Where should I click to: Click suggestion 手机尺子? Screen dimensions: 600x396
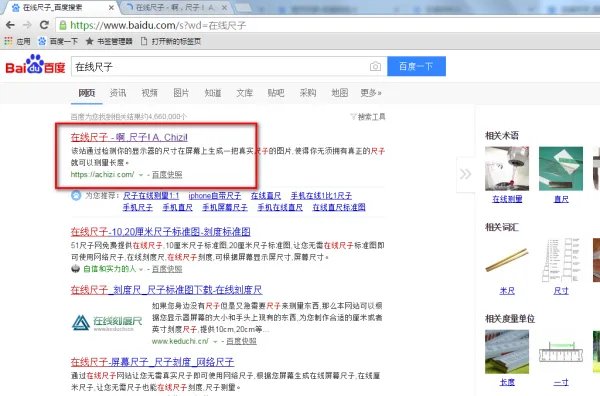click(x=138, y=207)
